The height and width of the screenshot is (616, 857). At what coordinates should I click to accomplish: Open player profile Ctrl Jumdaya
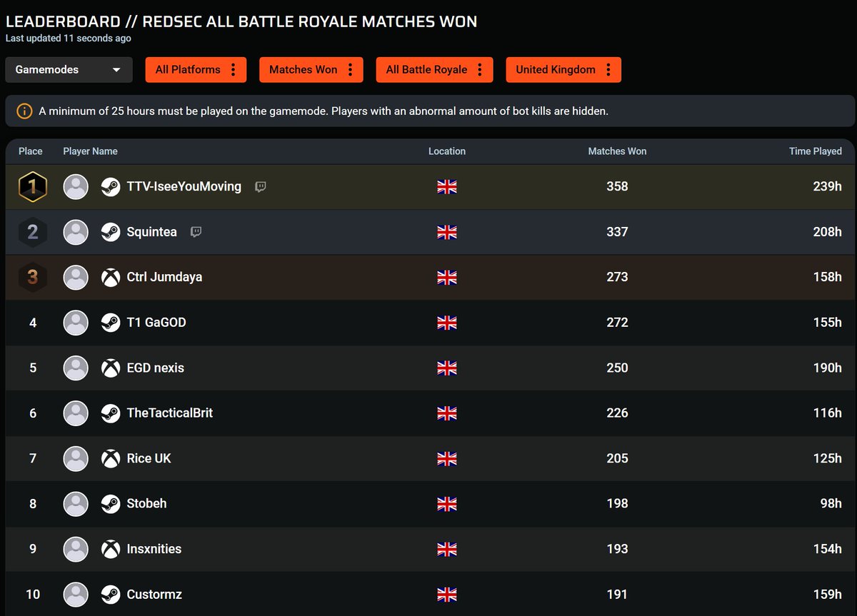coord(164,277)
